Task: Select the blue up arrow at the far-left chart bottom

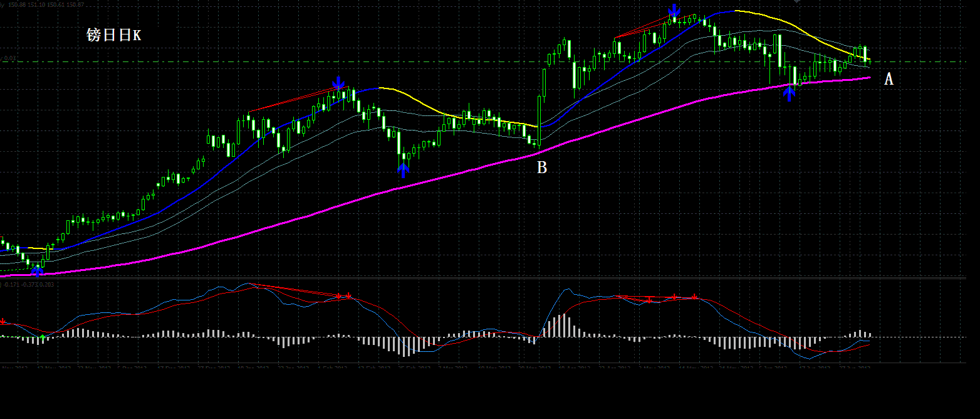Action: (x=38, y=270)
